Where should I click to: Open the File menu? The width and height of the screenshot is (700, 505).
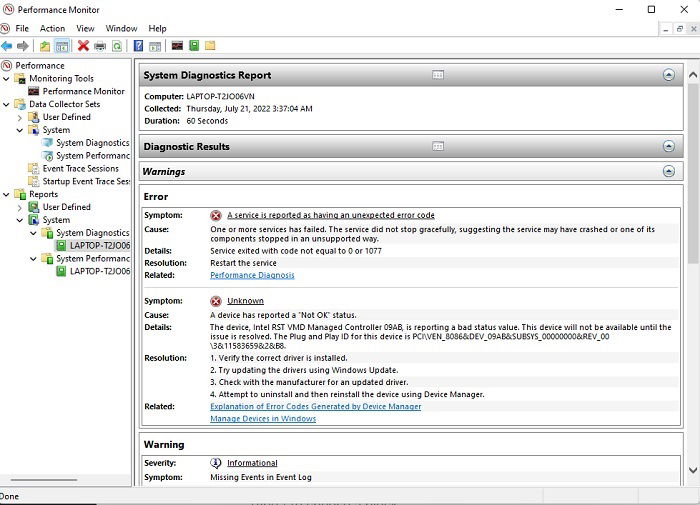click(x=22, y=29)
